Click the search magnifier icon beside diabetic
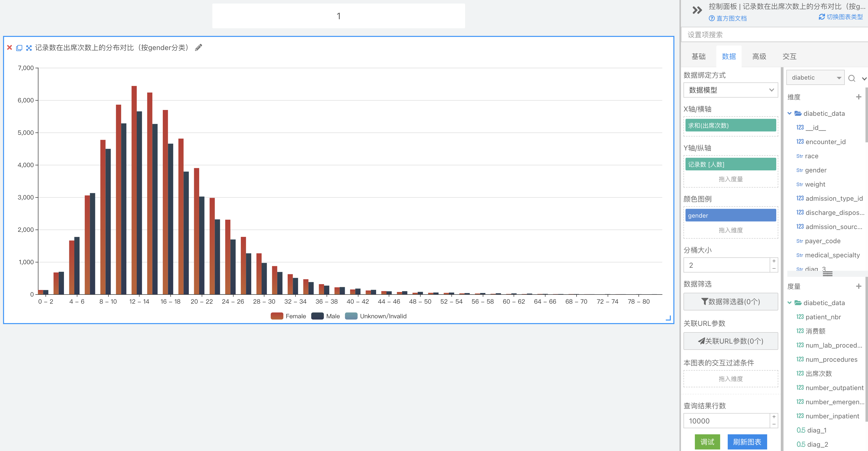 852,78
